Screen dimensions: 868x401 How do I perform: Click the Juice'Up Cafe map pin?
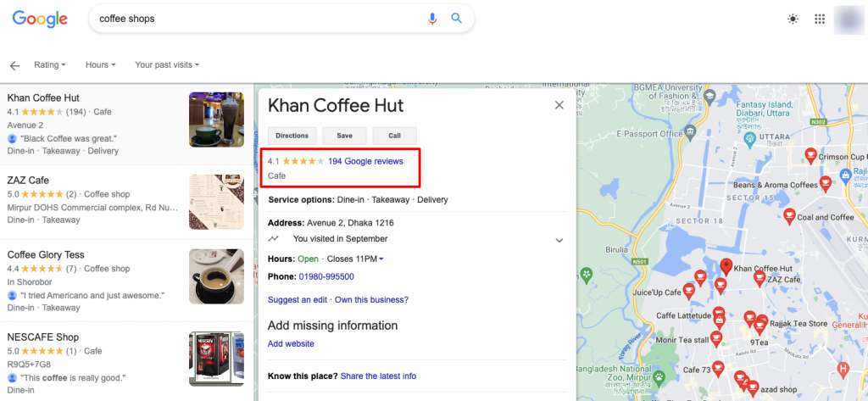coord(689,291)
